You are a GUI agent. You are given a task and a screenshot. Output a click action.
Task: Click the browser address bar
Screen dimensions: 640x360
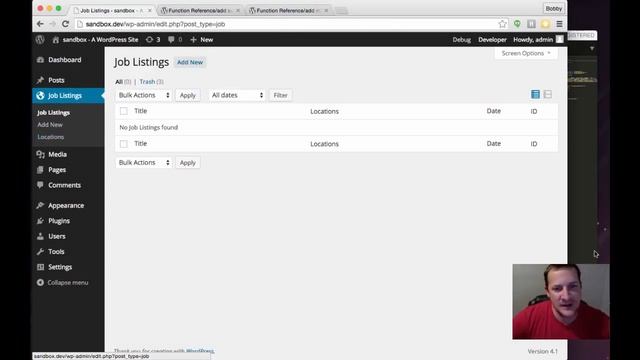[286, 24]
